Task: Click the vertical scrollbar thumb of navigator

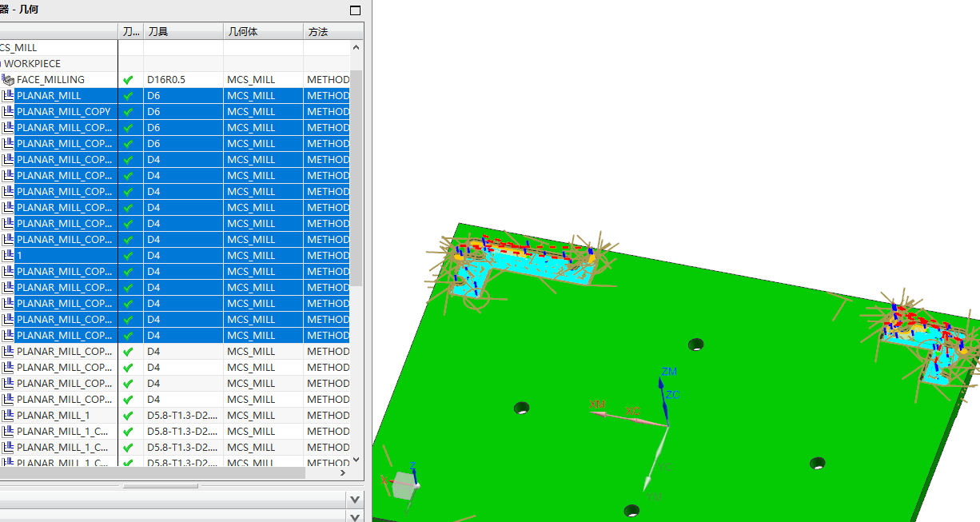Action: pyautogui.click(x=357, y=177)
